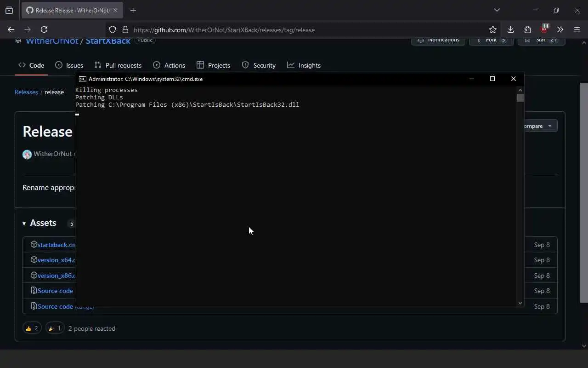The width and height of the screenshot is (588, 368).
Task: Click the 'Patching DLLs' output line
Action: coord(99,97)
